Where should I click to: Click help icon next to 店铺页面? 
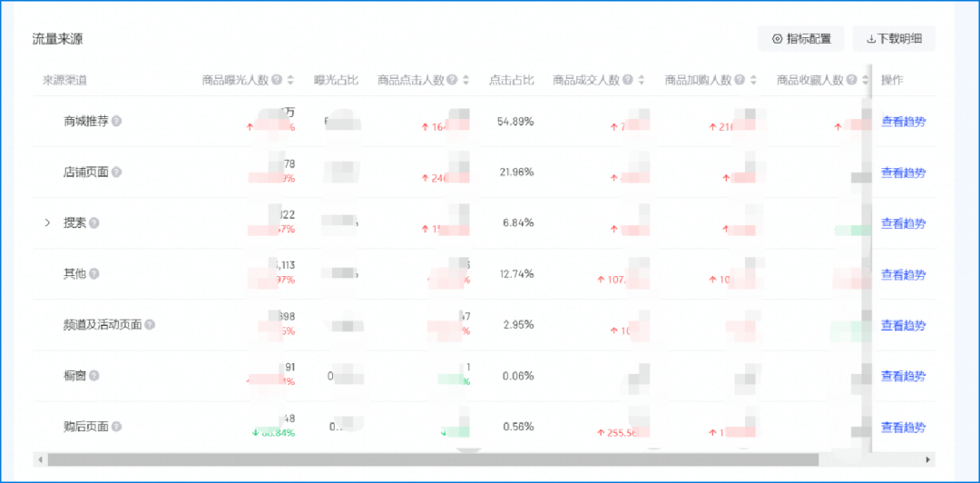coord(116,172)
